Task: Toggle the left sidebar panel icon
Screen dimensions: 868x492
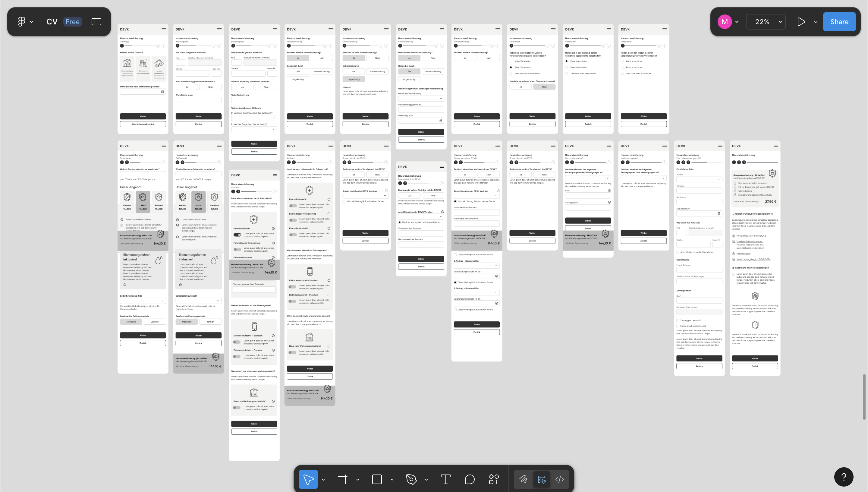Action: pyautogui.click(x=96, y=21)
